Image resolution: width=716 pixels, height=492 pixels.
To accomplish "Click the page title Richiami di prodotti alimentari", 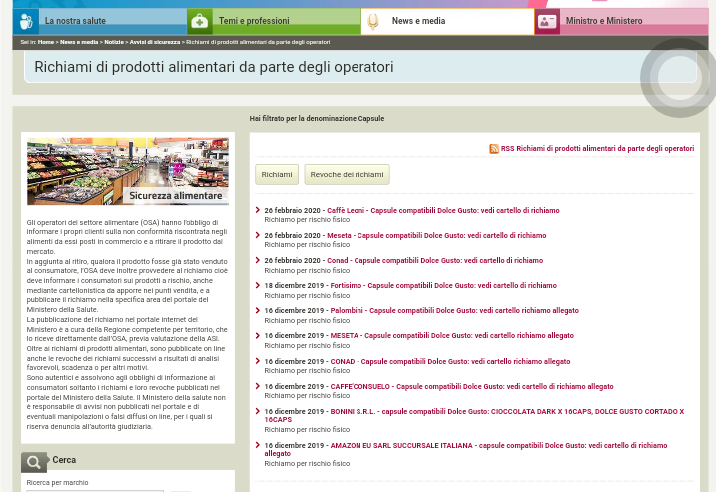I will 214,67.
